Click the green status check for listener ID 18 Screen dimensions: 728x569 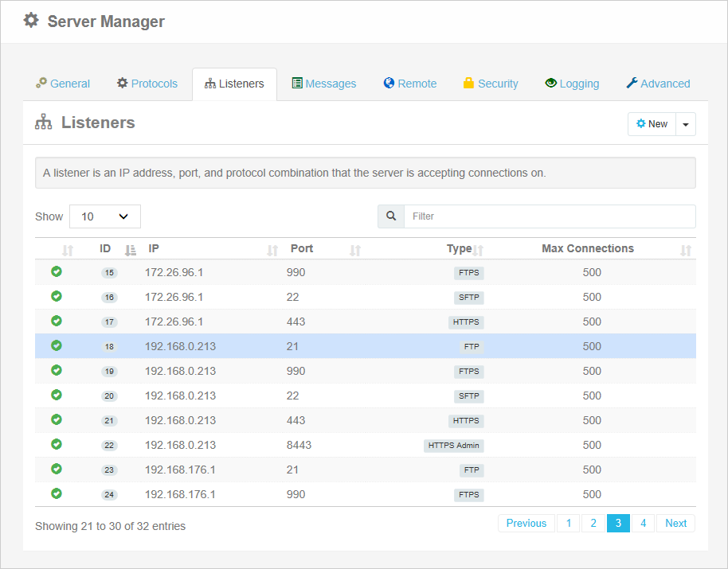(x=56, y=346)
